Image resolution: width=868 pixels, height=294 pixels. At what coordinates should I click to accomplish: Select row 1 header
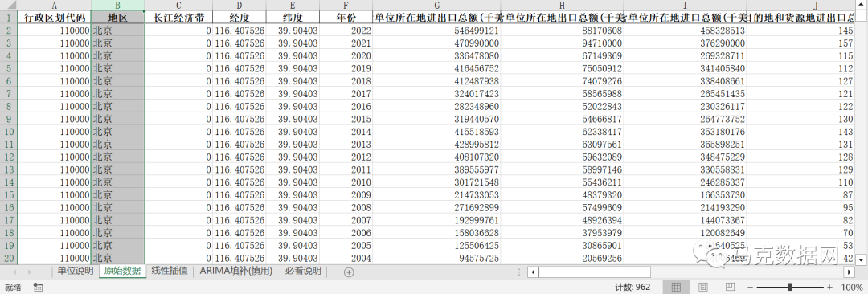point(9,18)
